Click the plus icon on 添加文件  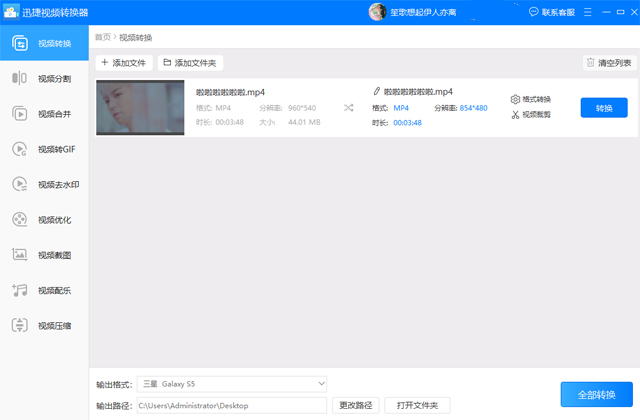104,62
